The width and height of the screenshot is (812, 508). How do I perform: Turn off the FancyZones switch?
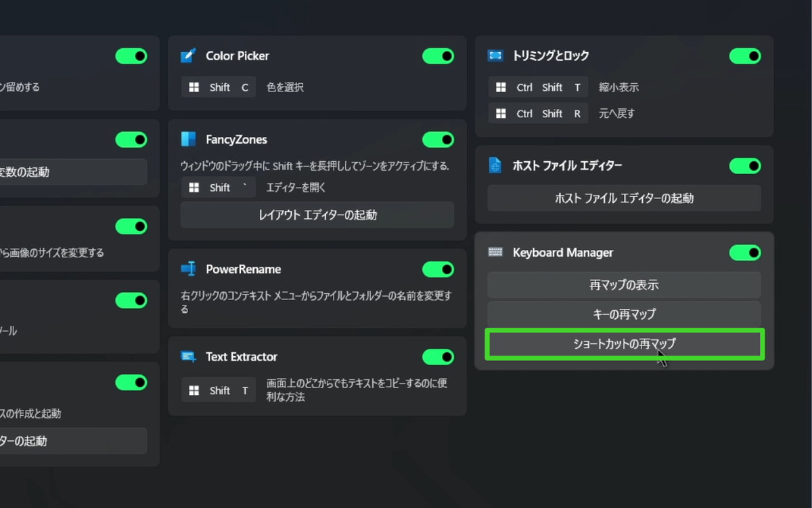coord(438,140)
